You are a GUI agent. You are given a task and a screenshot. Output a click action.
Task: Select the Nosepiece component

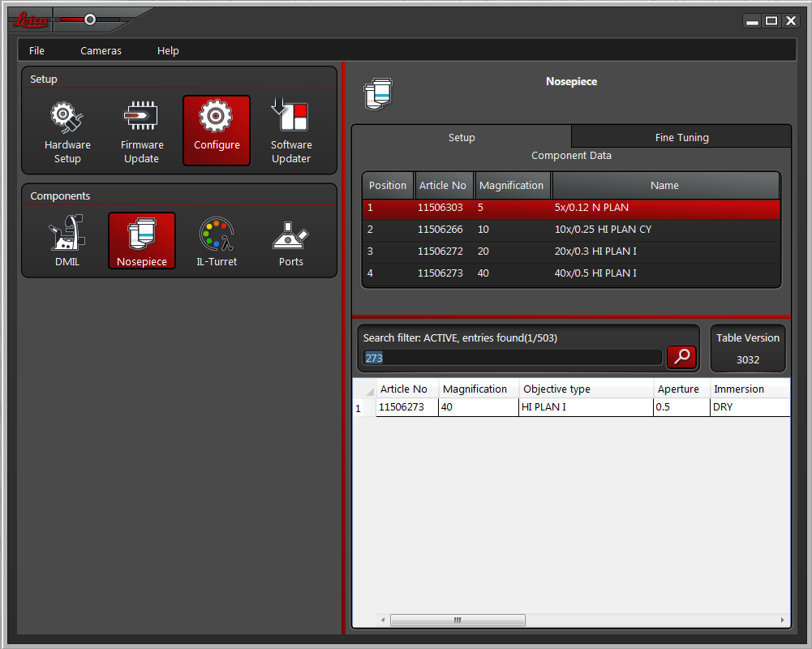click(142, 241)
